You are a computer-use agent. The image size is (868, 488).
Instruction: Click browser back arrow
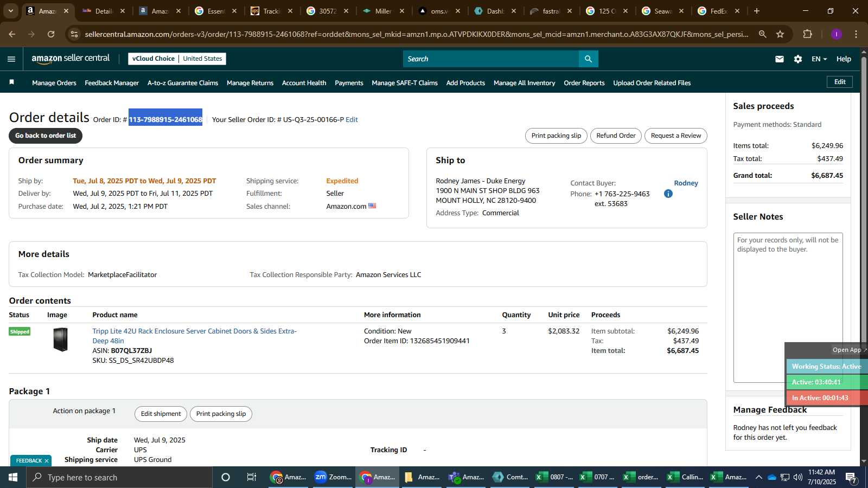click(12, 34)
